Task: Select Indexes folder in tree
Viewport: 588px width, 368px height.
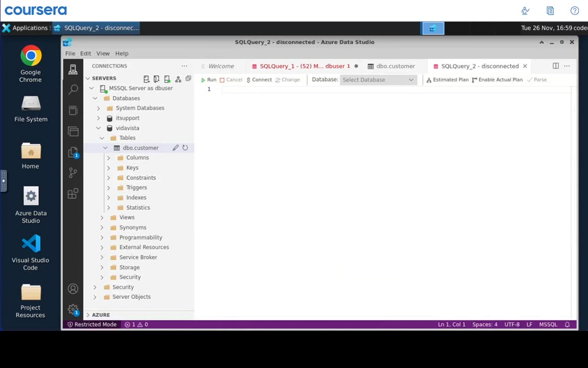Action: [136, 197]
